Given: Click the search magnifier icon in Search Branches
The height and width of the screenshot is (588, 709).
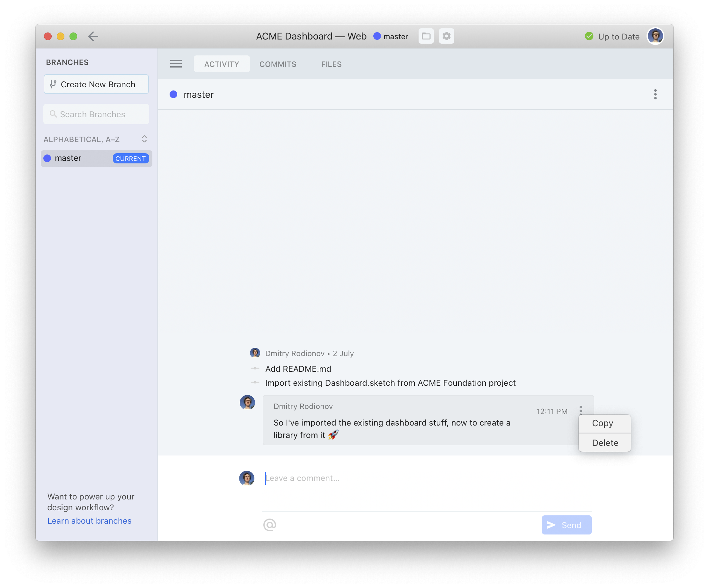Looking at the screenshot, I should tap(53, 114).
